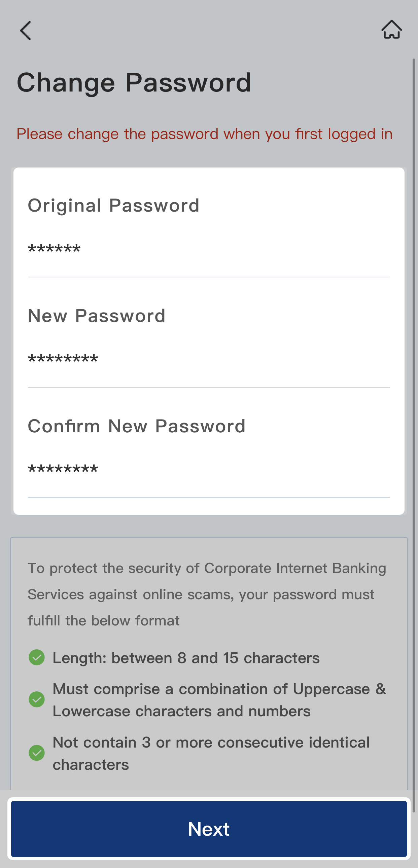Image resolution: width=418 pixels, height=868 pixels.
Task: Focus the Original Password input field
Action: [x=208, y=250]
